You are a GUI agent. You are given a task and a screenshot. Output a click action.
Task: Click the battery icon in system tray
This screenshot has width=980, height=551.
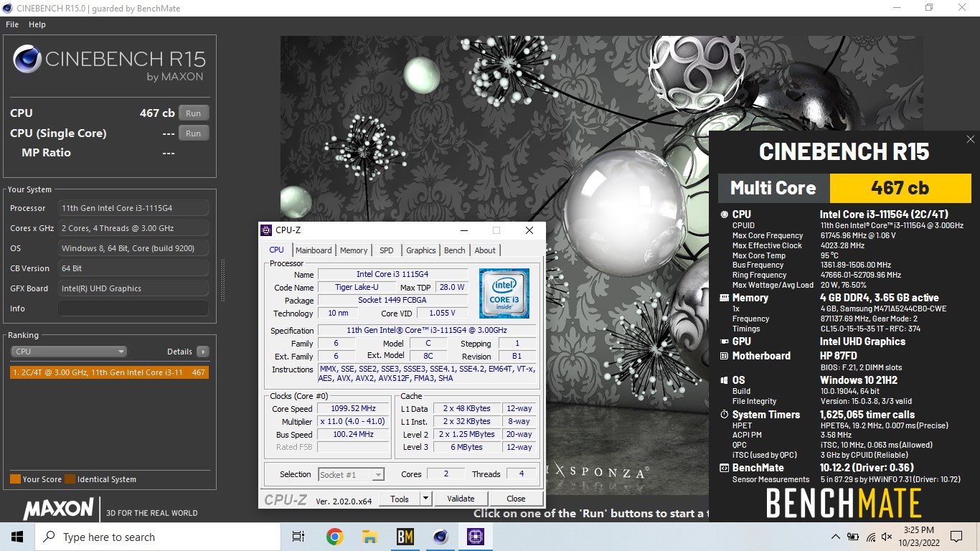[853, 537]
